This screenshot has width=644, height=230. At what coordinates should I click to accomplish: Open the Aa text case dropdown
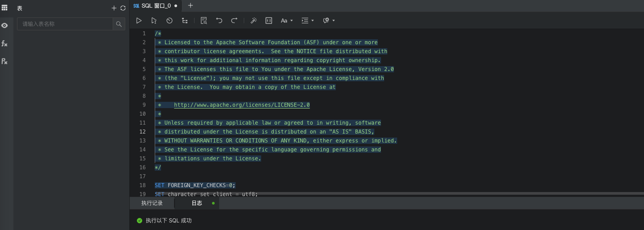286,21
